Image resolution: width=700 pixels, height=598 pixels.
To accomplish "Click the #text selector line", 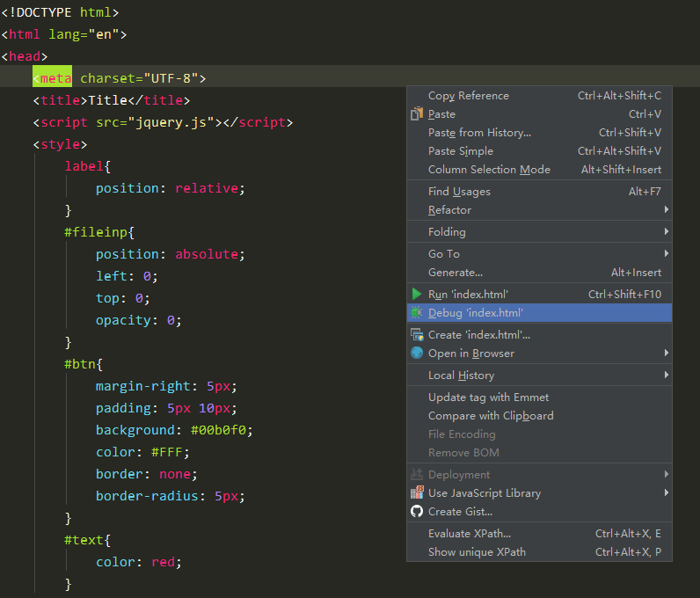I will (88, 540).
